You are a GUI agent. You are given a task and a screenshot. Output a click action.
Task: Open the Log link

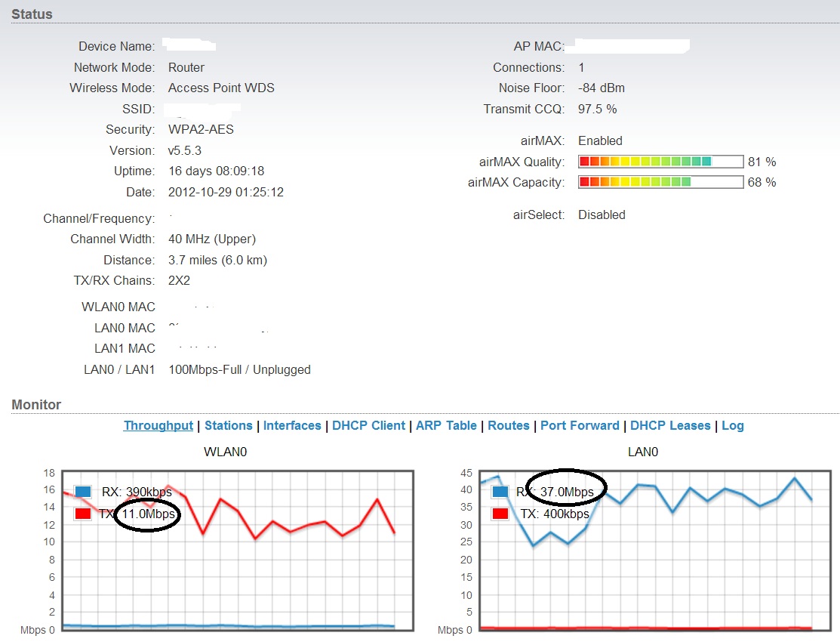click(732, 425)
